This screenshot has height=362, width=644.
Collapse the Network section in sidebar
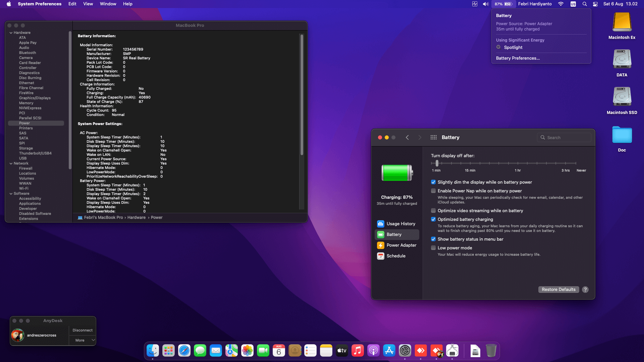click(11, 164)
